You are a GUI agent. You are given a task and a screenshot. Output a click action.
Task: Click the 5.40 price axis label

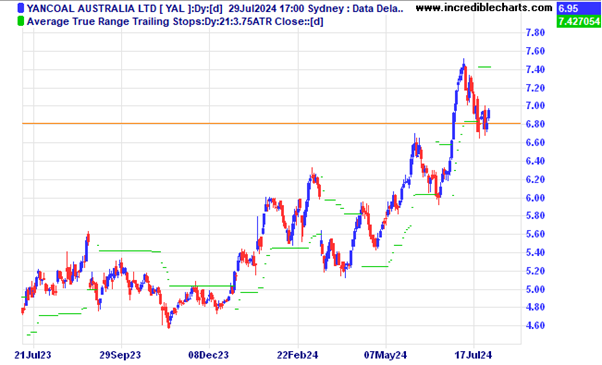535,252
